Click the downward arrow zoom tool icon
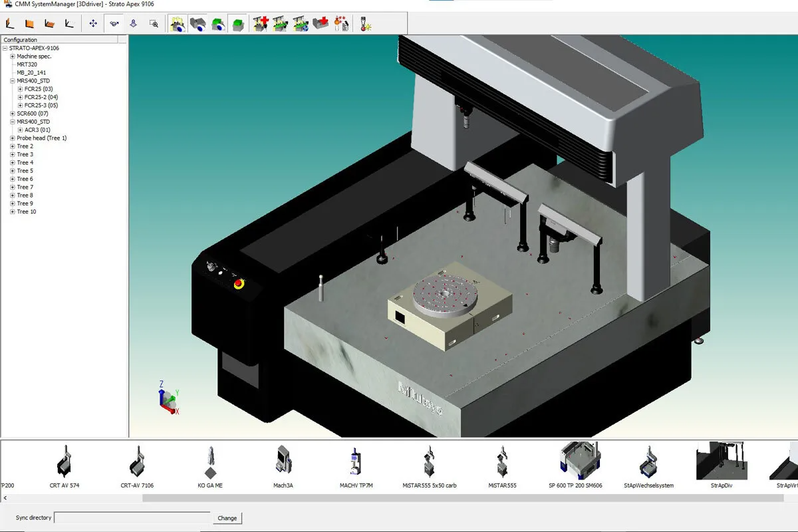The width and height of the screenshot is (798, 532). click(x=133, y=24)
